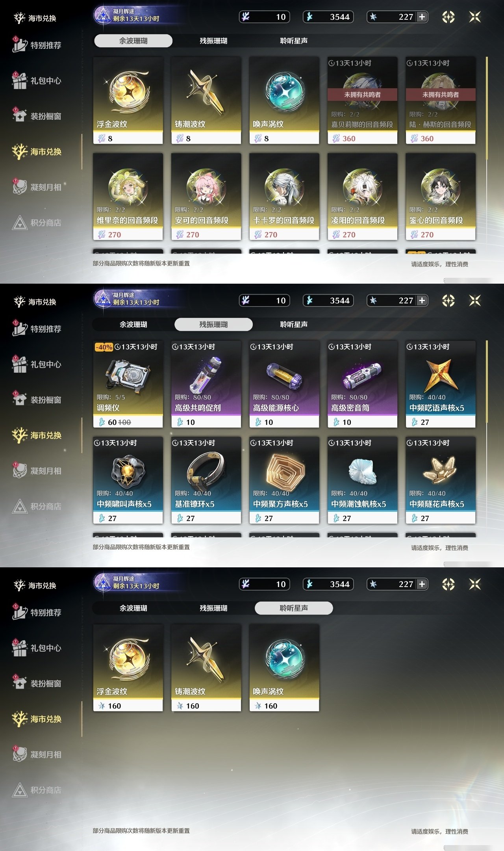Screen dimensions: 504x851
Task: Open the 中频隧花声核x5 item
Action: [x=441, y=480]
